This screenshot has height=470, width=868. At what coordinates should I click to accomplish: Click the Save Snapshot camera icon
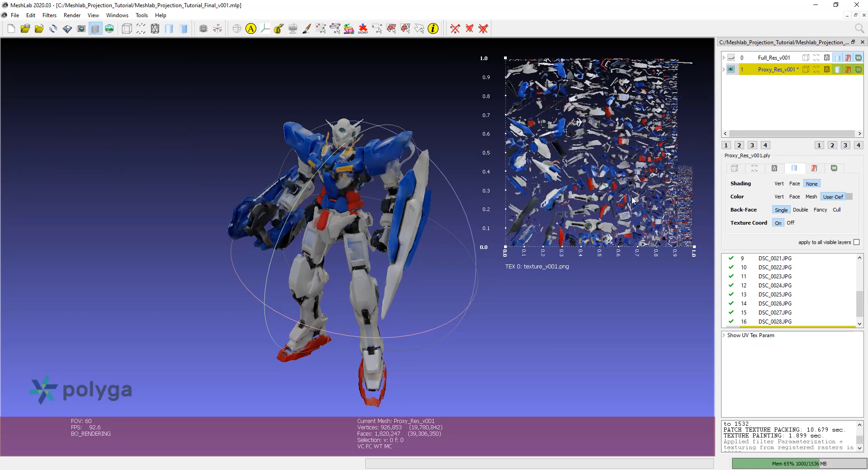[81, 29]
